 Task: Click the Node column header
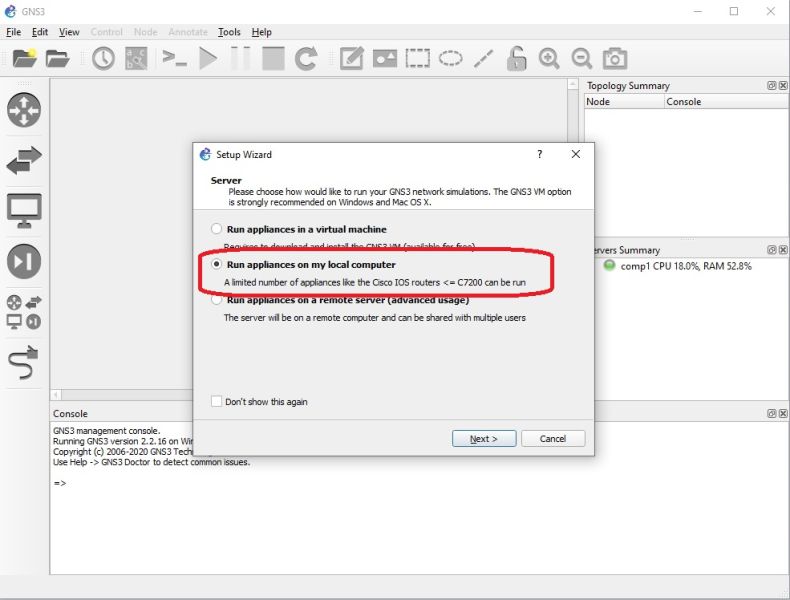[x=624, y=101]
